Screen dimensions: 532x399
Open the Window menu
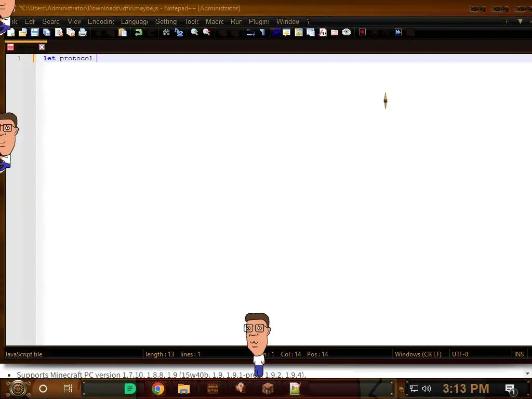coord(288,21)
